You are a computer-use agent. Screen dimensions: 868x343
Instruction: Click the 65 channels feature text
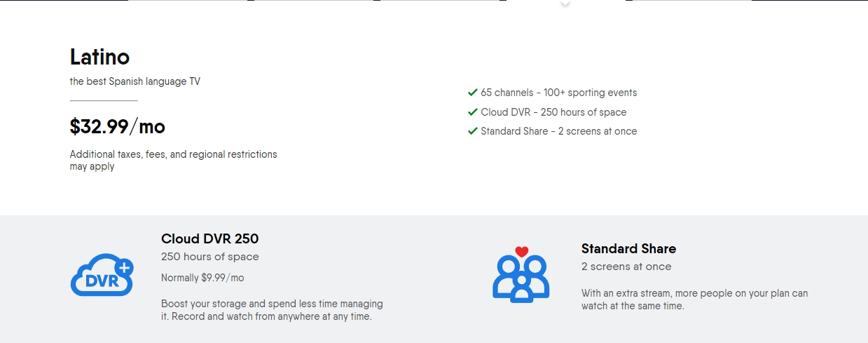pos(559,93)
